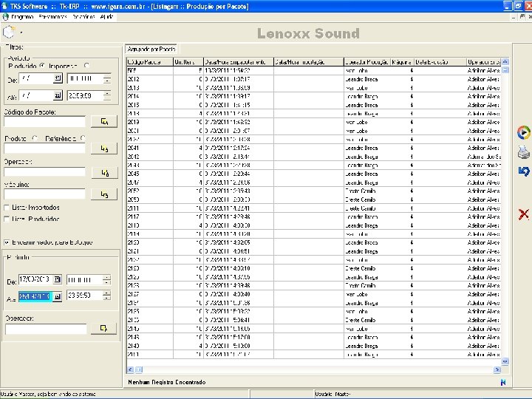Select the Referência radio button
The image size is (532, 399).
(83, 138)
